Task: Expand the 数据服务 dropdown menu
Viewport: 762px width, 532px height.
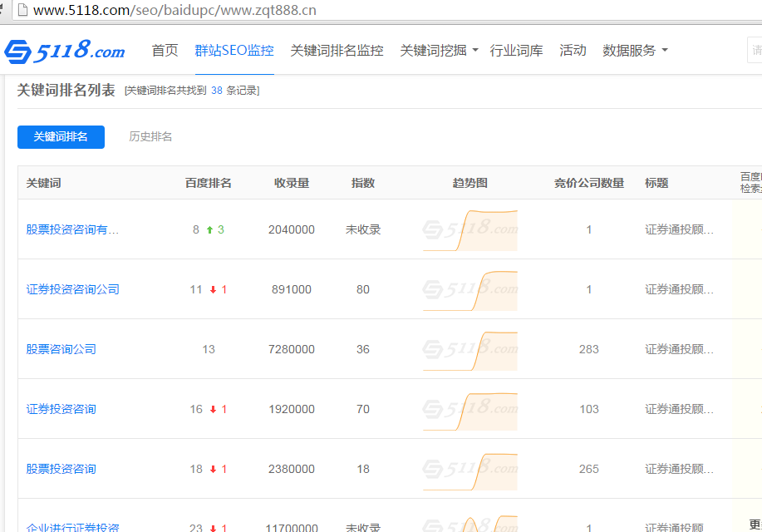Action: click(x=635, y=51)
